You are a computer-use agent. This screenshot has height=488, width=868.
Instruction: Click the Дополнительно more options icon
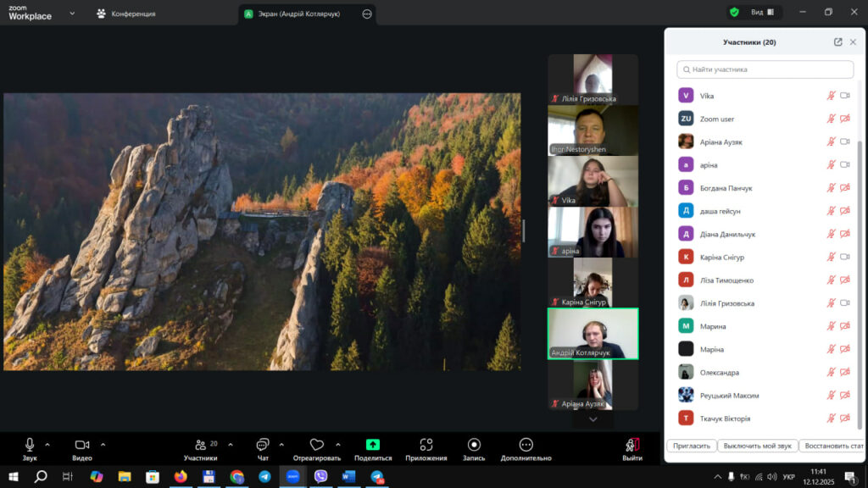pyautogui.click(x=526, y=445)
